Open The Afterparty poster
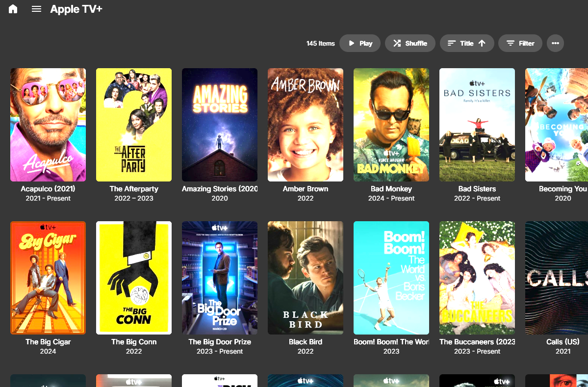The image size is (588, 387). click(134, 125)
